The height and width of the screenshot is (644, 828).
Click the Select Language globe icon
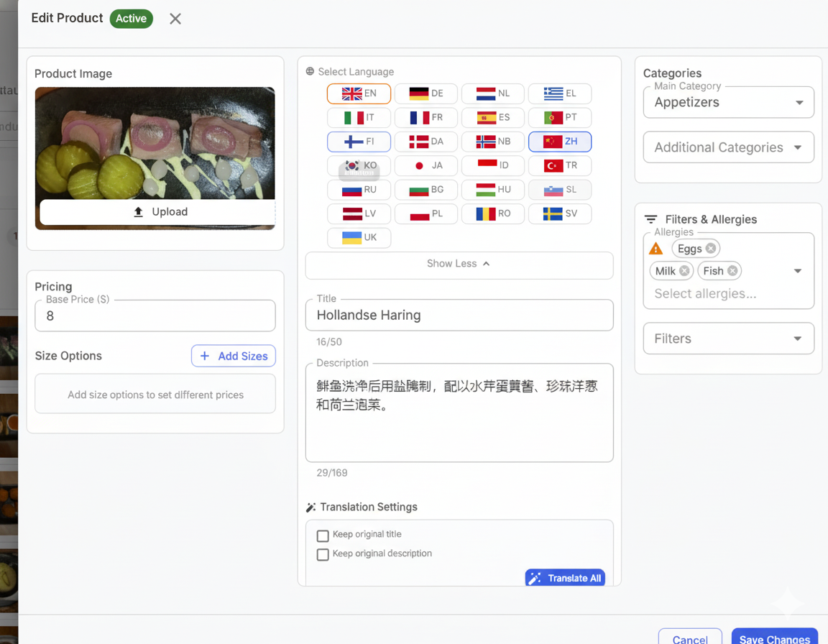[310, 72]
